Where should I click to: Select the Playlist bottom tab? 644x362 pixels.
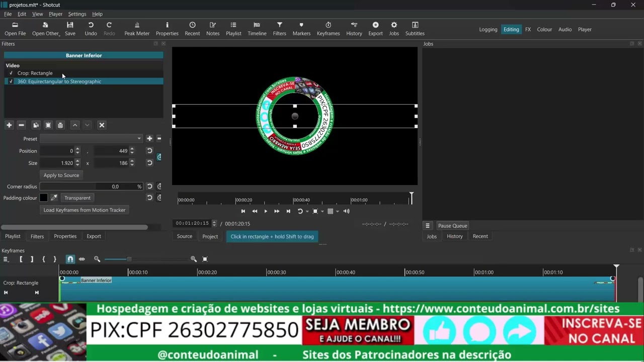point(13,236)
